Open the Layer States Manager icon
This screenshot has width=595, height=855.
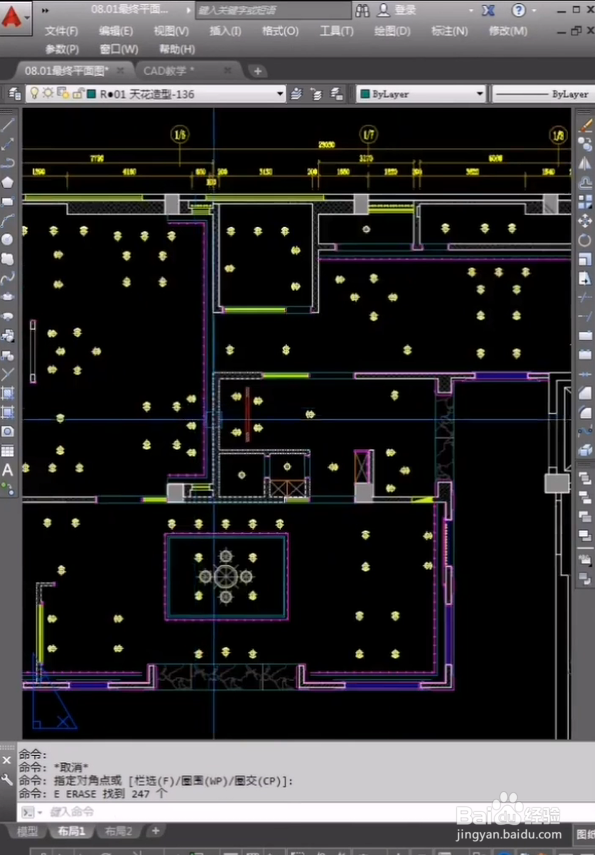pyautogui.click(x=336, y=94)
